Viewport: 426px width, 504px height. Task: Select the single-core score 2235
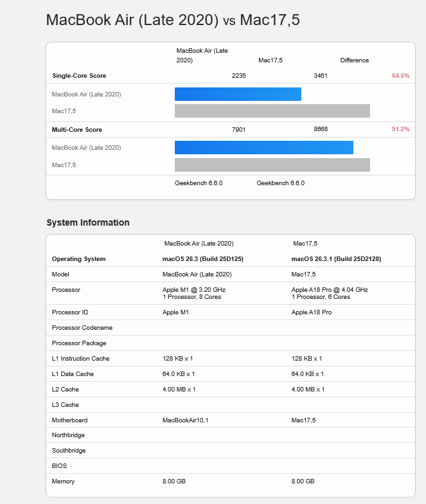[238, 76]
